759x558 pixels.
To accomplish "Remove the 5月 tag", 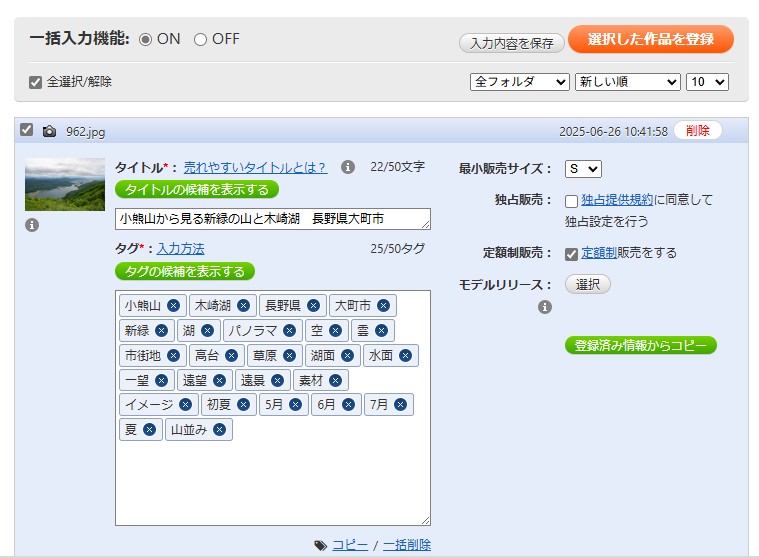I will 295,405.
